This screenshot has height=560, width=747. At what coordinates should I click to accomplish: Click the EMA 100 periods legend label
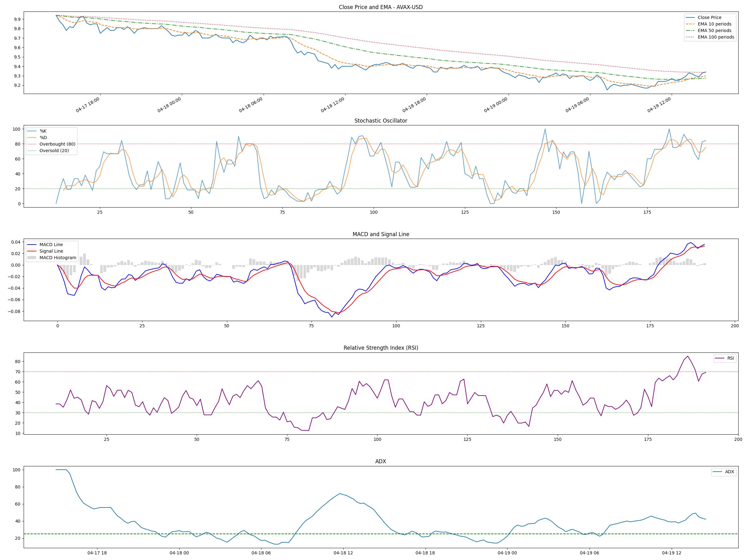[x=716, y=37]
